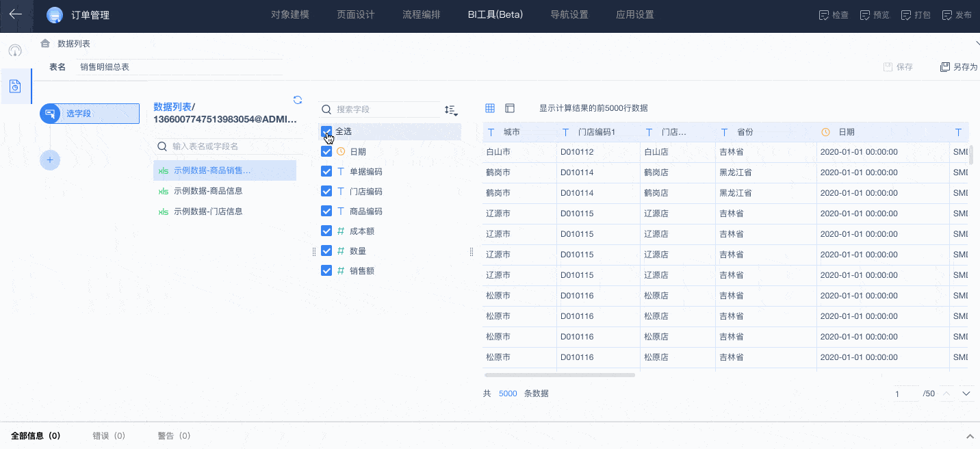The height and width of the screenshot is (449, 980).
Task: Uncheck the 门店编码 field checkbox
Action: tap(326, 191)
